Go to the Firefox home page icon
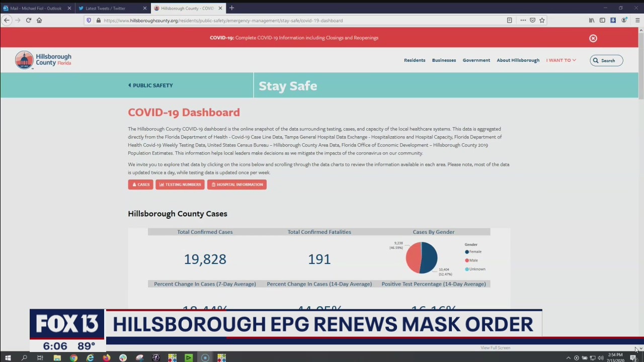Screen dimensions: 644x362 39,20
